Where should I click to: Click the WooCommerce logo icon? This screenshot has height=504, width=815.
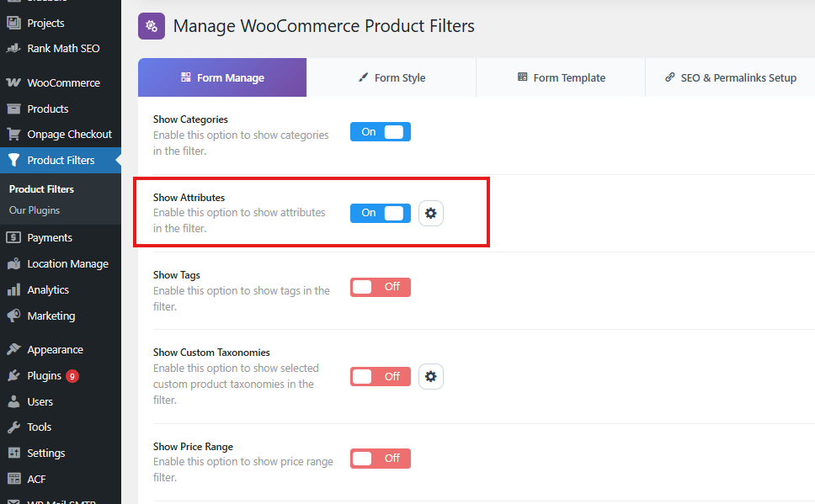click(x=14, y=82)
